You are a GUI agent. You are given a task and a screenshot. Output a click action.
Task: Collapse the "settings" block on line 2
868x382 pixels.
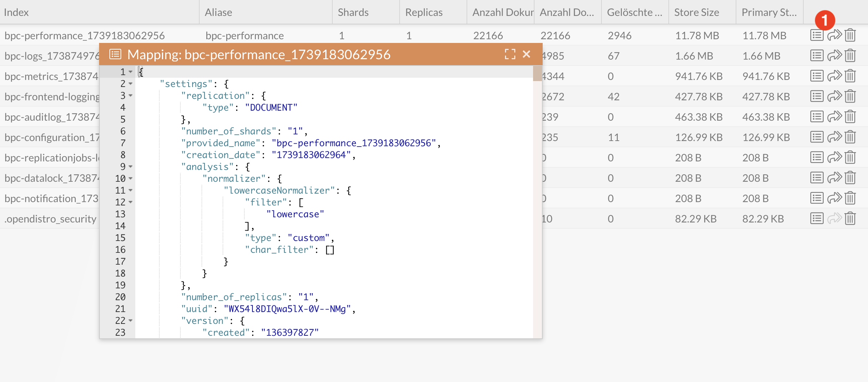[130, 84]
